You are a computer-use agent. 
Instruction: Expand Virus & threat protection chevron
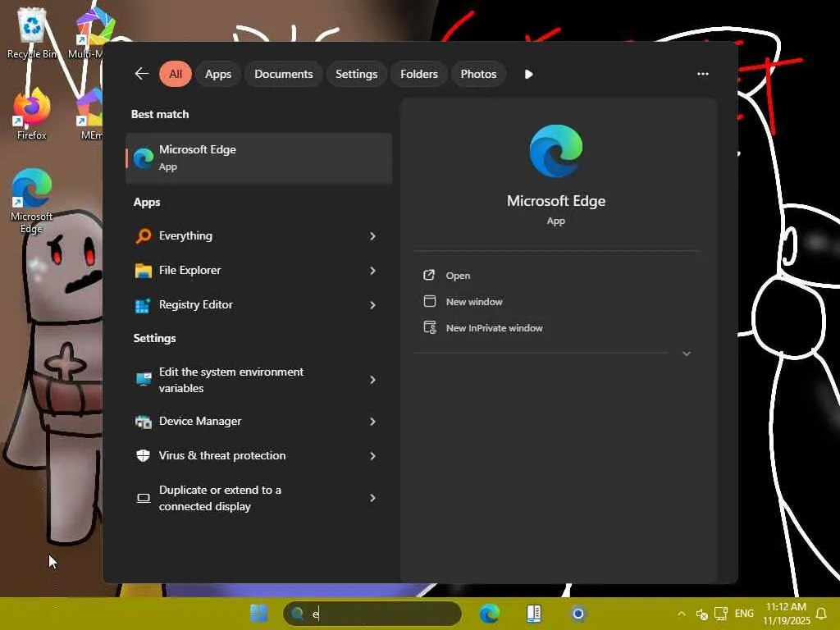point(372,456)
